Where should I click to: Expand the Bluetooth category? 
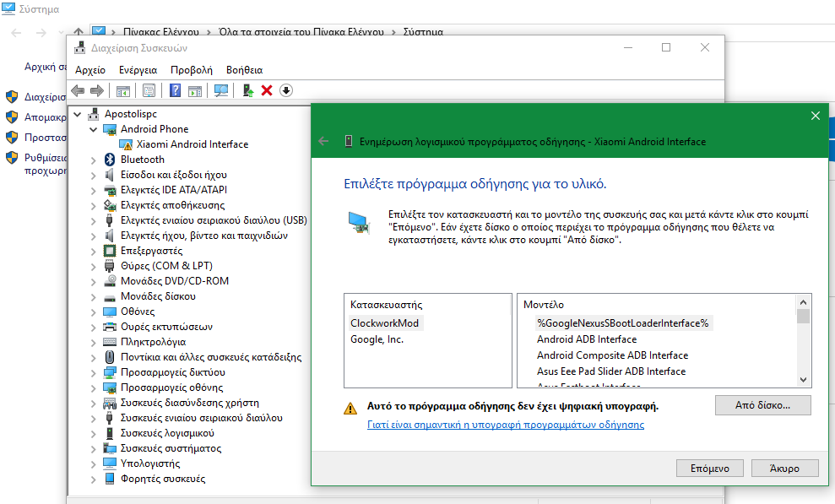[x=93, y=160]
